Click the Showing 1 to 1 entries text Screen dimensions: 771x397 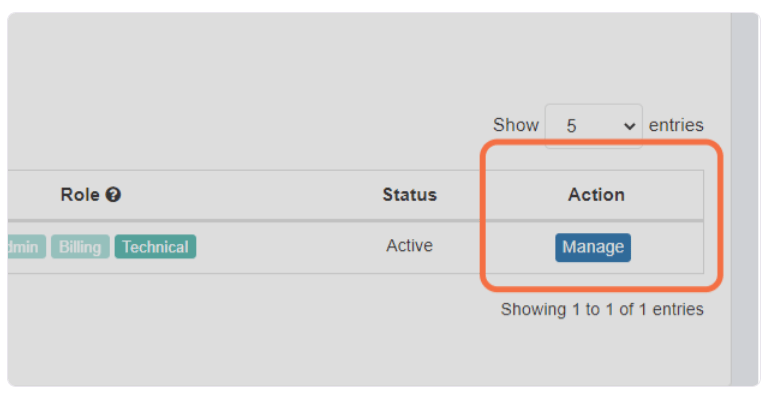tap(602, 309)
